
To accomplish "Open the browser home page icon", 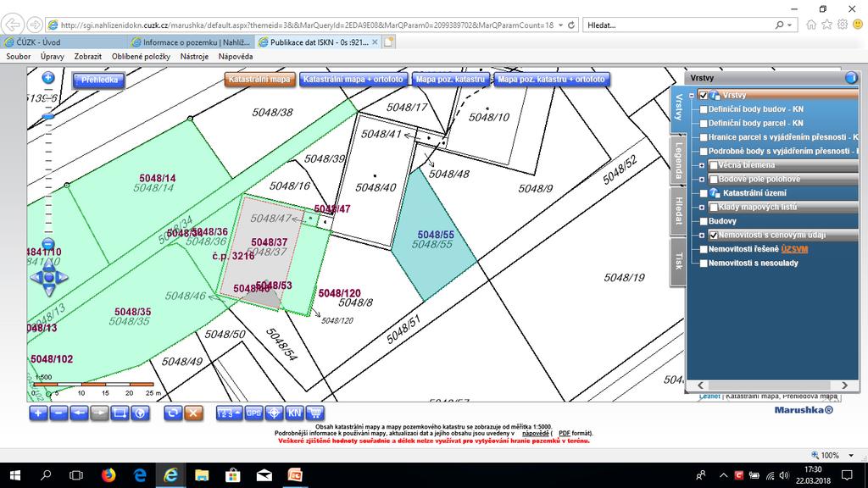I will pos(811,25).
